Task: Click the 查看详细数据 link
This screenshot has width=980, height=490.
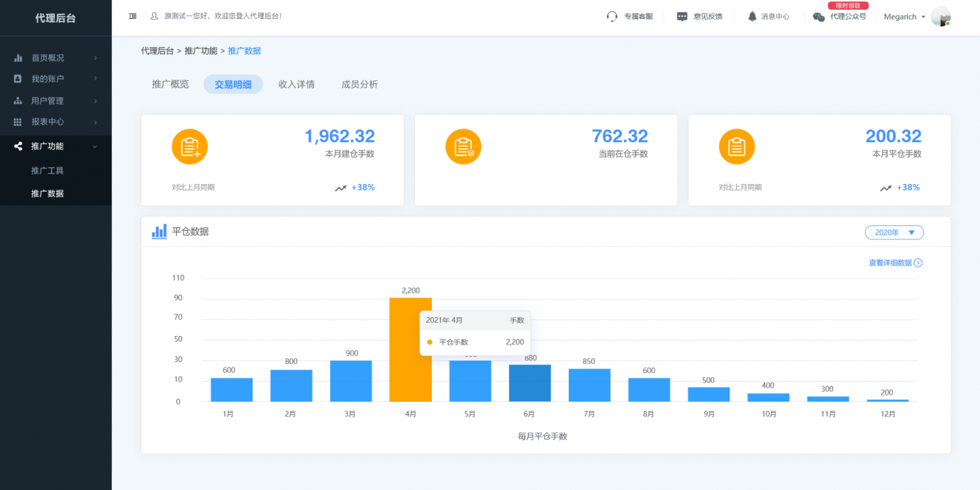Action: [x=895, y=263]
